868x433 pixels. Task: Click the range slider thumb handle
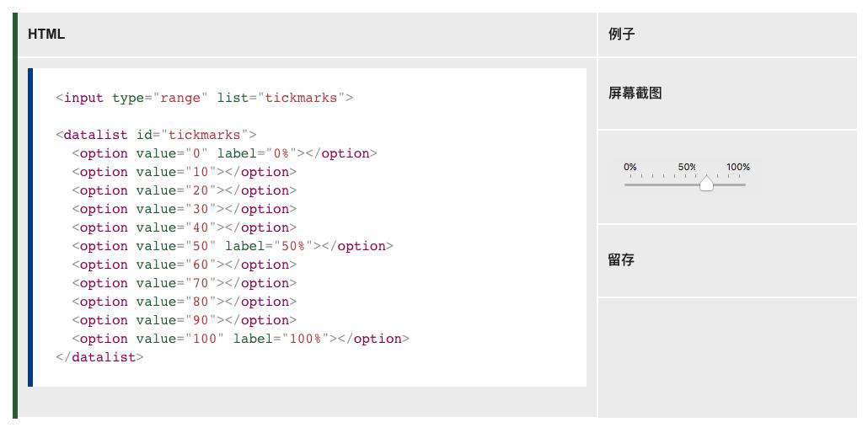(706, 184)
